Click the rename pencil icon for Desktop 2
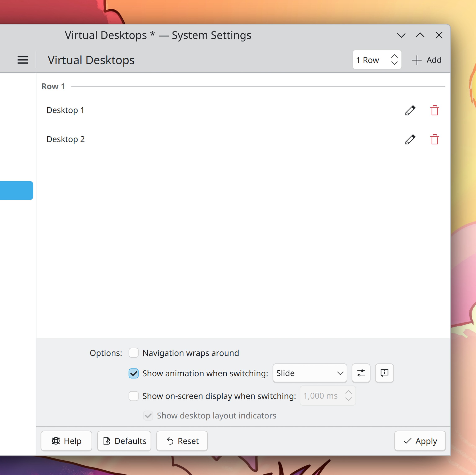The image size is (476, 475). tap(410, 139)
